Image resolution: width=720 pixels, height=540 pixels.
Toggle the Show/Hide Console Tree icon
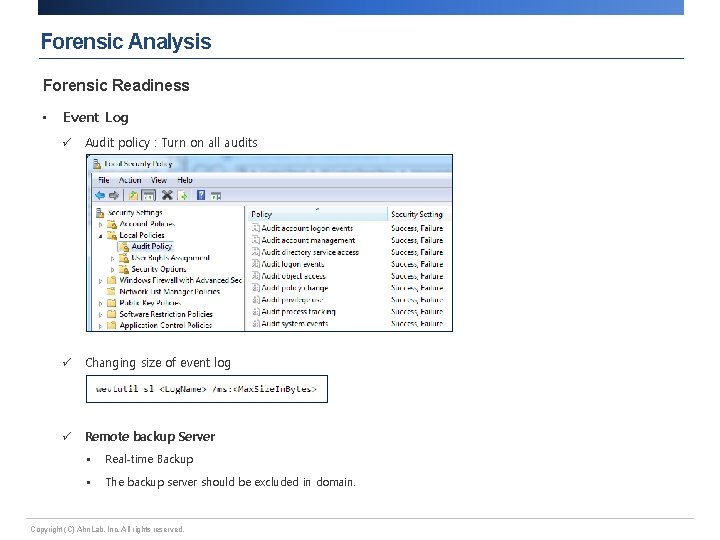148,196
